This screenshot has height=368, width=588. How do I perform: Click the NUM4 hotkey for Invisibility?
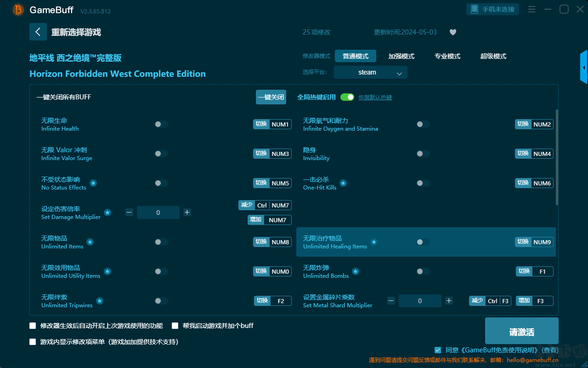[x=534, y=154]
